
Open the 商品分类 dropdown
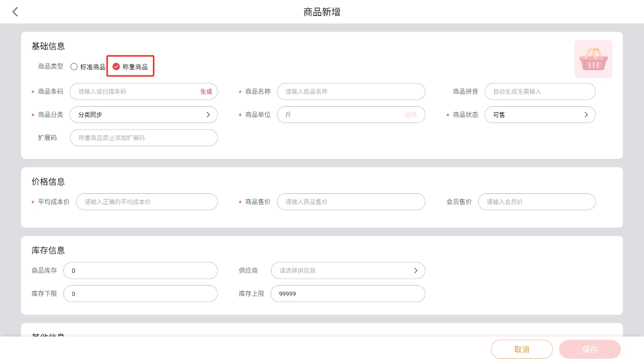pyautogui.click(x=143, y=115)
